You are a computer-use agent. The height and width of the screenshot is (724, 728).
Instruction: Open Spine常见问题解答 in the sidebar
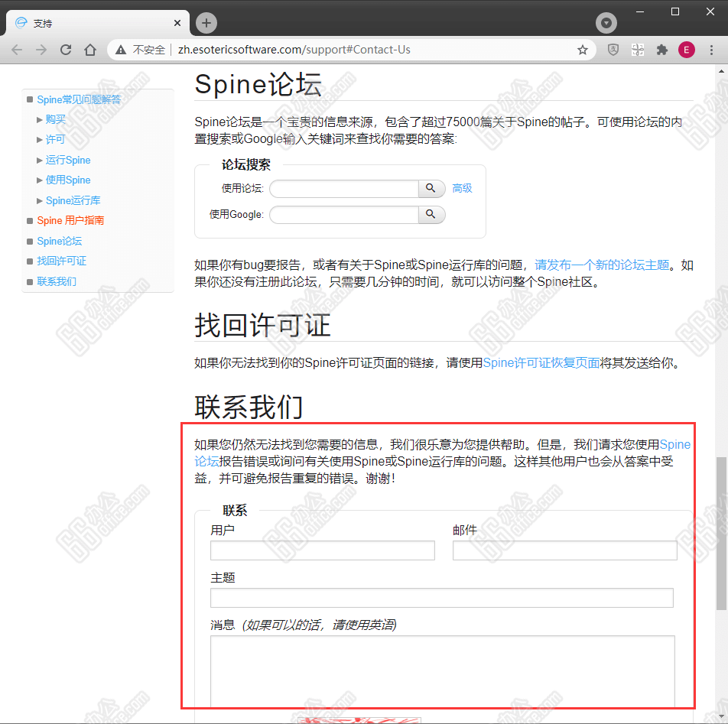point(79,99)
